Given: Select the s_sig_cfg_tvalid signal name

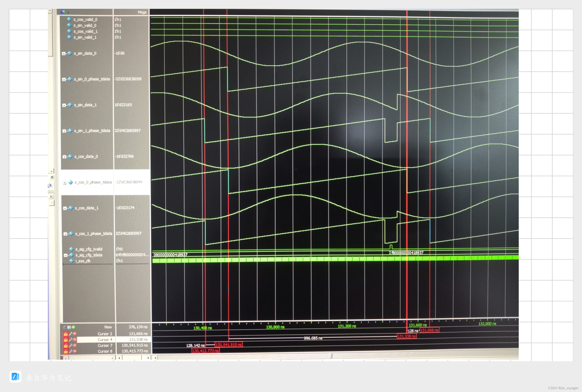Looking at the screenshot, I should click(89, 249).
